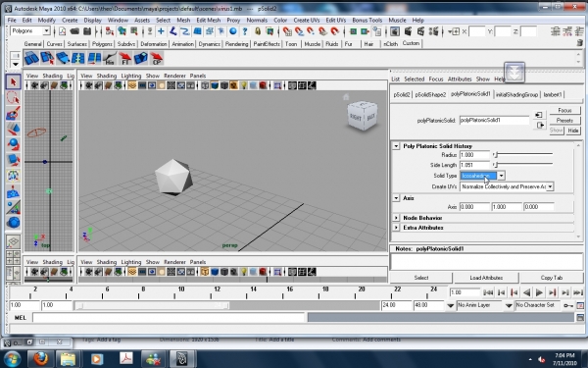Click the Focus button
The height and width of the screenshot is (368, 588).
(x=564, y=110)
